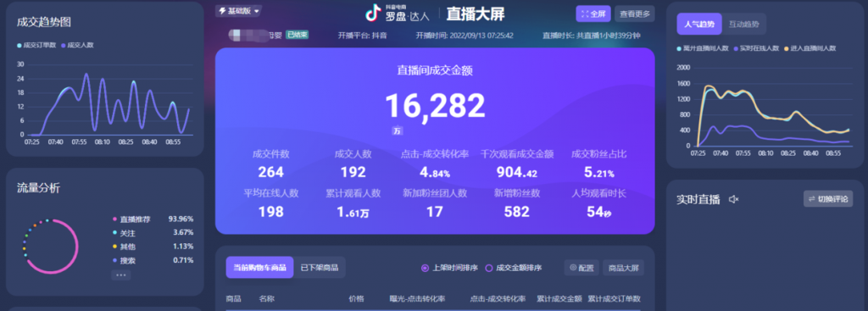Click the 查看更多 button
Viewport: 868px width, 311px height.
pos(635,14)
